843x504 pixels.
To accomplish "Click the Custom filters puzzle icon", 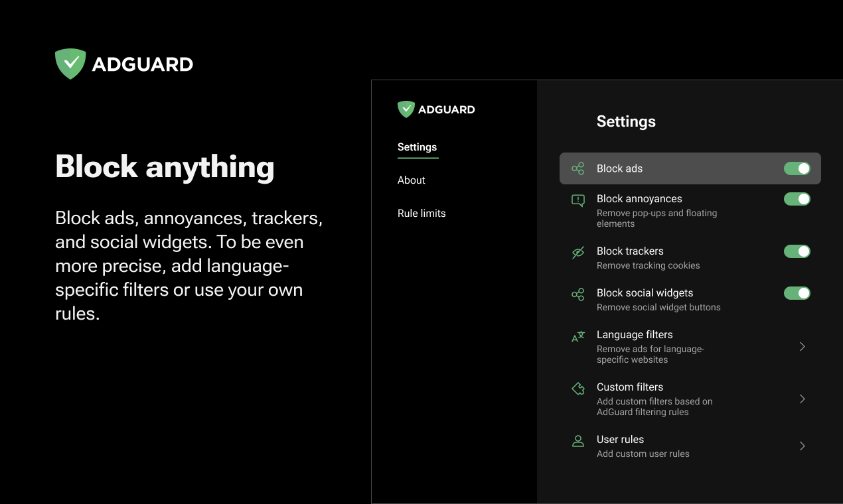I will (578, 389).
